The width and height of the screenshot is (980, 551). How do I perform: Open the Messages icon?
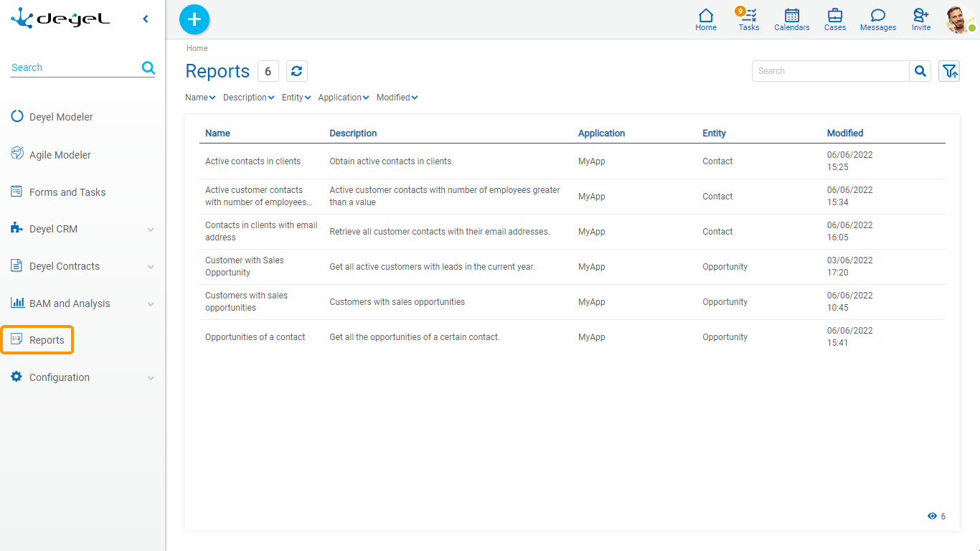tap(878, 19)
